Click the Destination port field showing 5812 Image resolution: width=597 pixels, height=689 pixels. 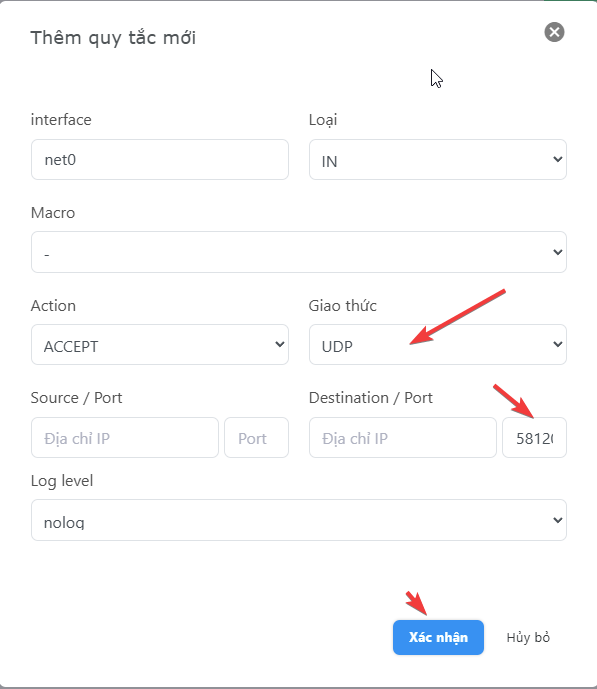coord(534,438)
